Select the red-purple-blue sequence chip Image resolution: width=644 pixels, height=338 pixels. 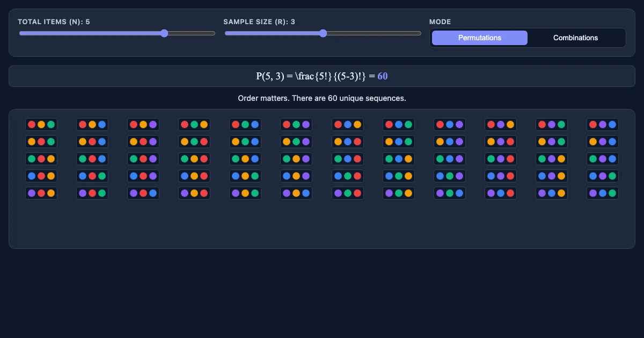[603, 124]
